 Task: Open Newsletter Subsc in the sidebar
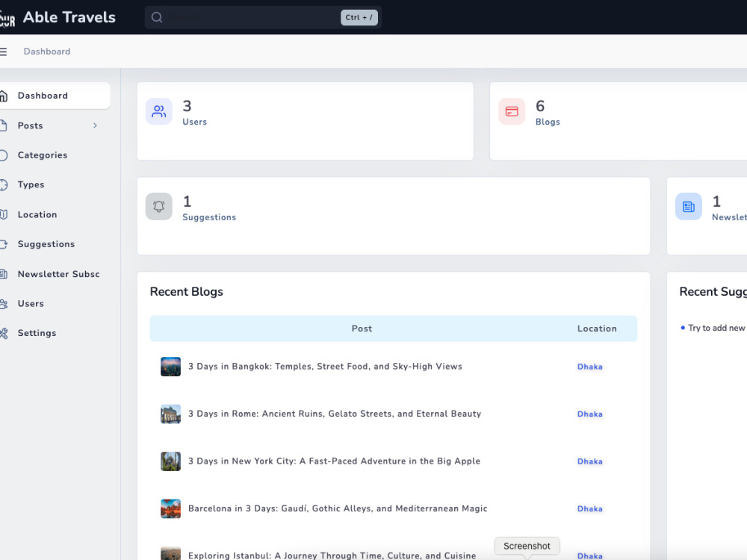[55, 274]
